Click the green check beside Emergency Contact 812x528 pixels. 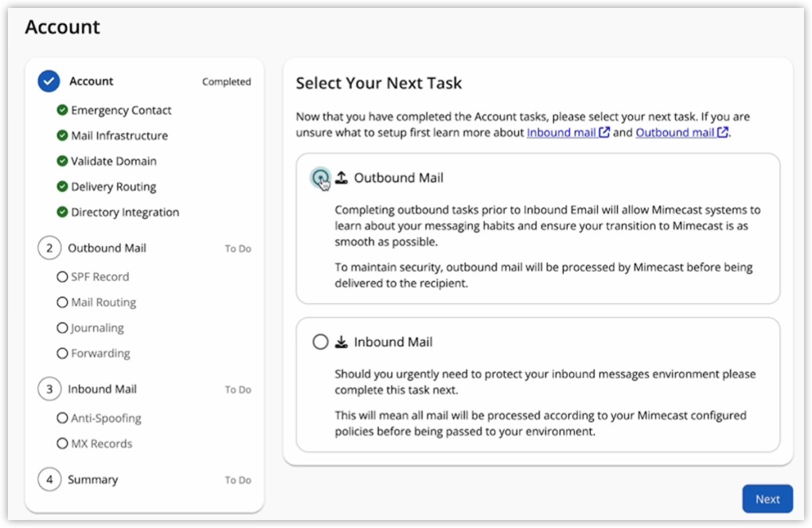tap(62, 111)
